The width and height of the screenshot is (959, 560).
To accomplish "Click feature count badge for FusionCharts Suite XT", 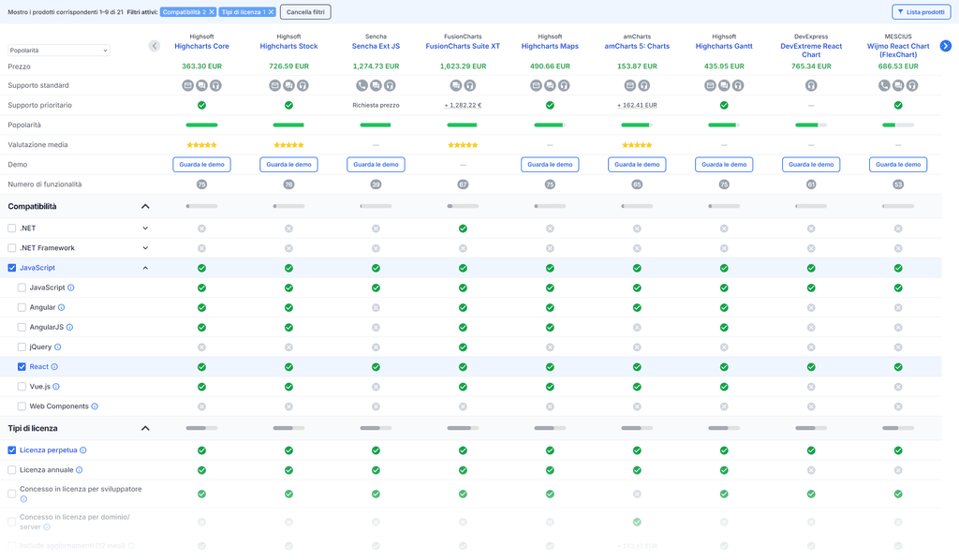I will [x=463, y=184].
